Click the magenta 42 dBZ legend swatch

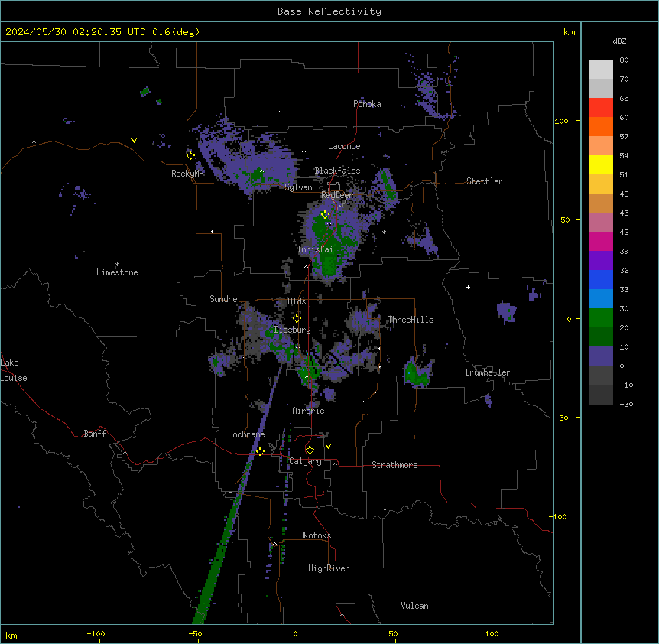click(x=601, y=241)
